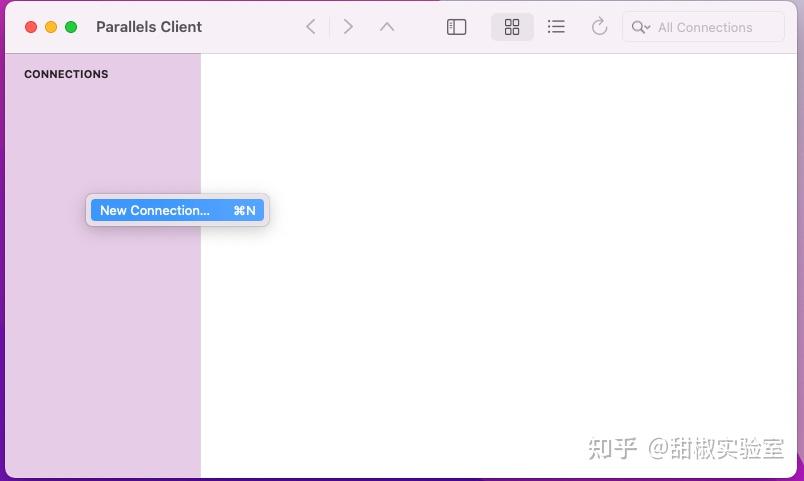Focus the All Connections search field
The height and width of the screenshot is (481, 804).
click(x=704, y=27)
